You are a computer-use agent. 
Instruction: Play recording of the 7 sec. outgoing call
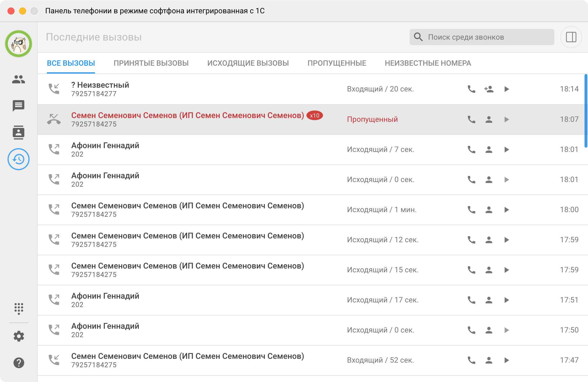point(507,150)
